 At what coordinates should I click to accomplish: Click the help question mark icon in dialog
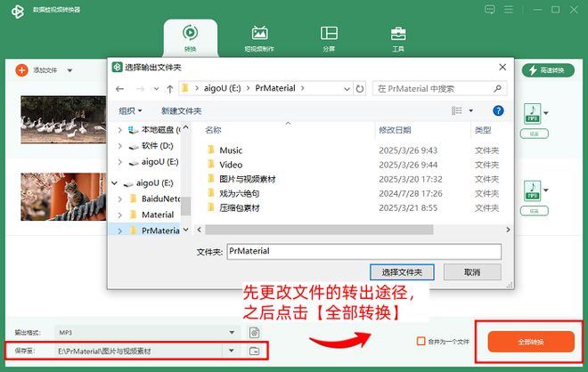[x=497, y=110]
